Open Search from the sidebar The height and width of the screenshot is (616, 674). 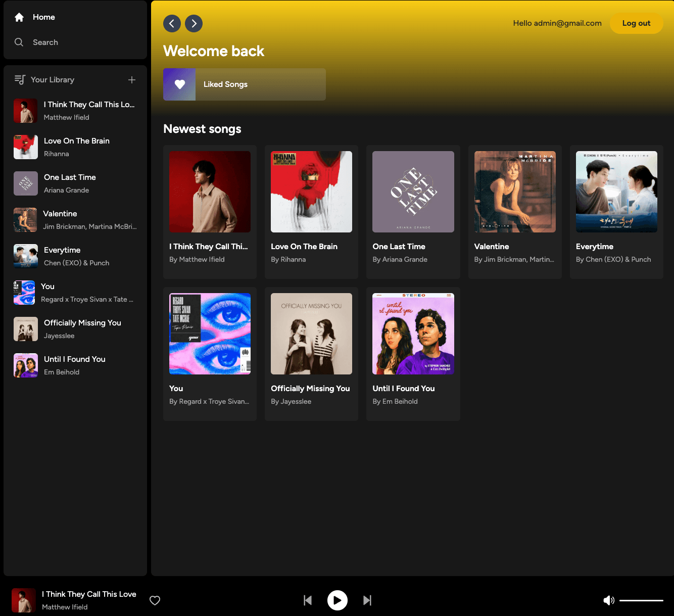coord(45,42)
